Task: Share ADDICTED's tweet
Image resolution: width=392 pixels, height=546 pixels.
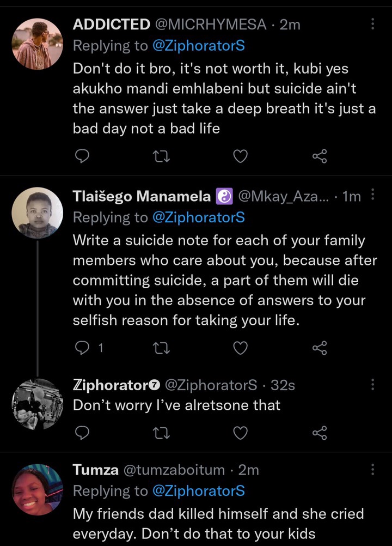Action: (x=320, y=156)
